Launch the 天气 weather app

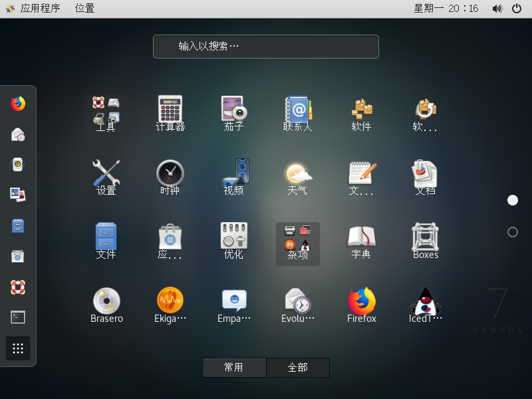point(297,178)
